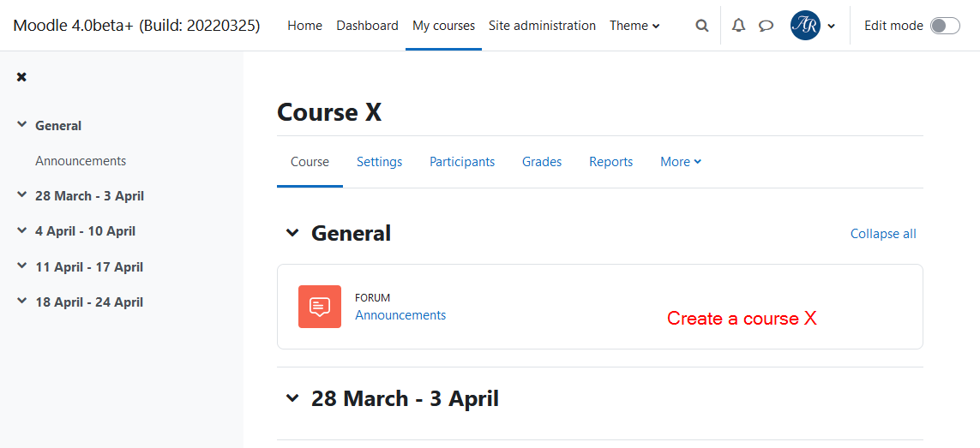Open Site administration

542,26
